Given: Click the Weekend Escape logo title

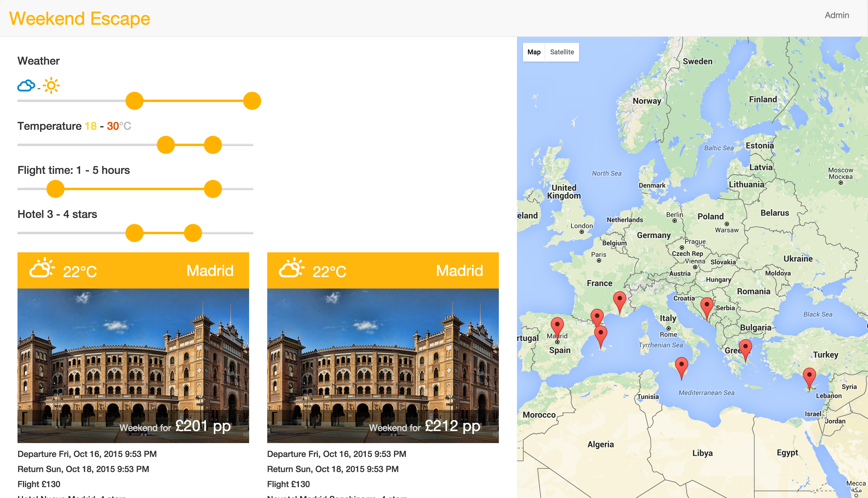Looking at the screenshot, I should coord(80,18).
